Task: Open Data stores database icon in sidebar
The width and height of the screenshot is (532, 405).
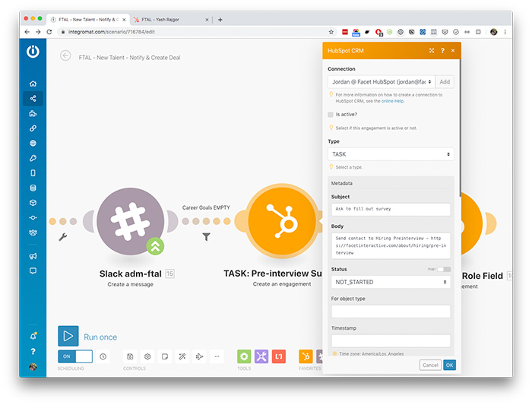Action: [x=33, y=188]
